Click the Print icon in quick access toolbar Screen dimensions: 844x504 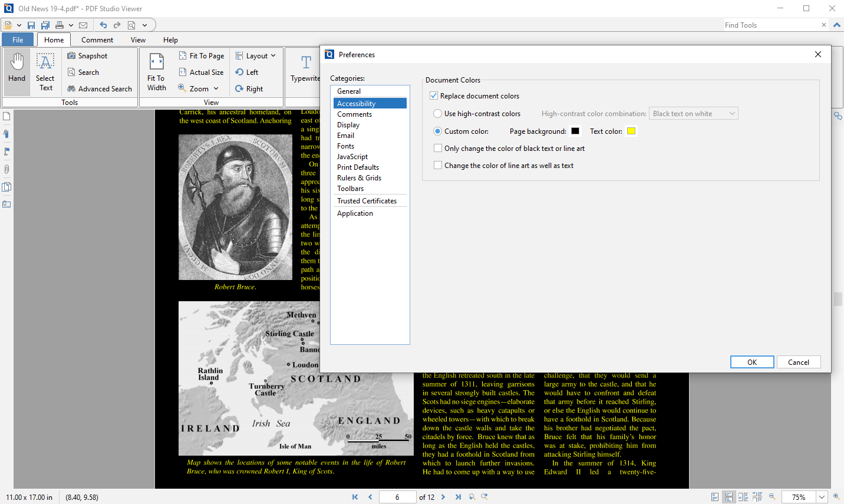point(60,25)
